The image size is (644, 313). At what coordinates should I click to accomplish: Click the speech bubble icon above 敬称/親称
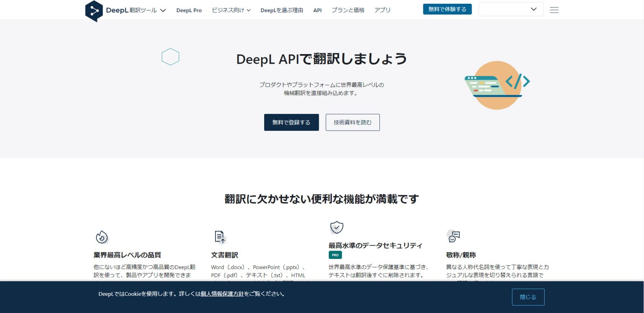coord(454,237)
